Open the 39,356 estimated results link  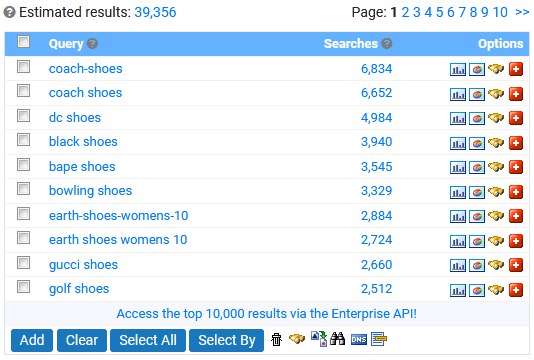tap(155, 12)
